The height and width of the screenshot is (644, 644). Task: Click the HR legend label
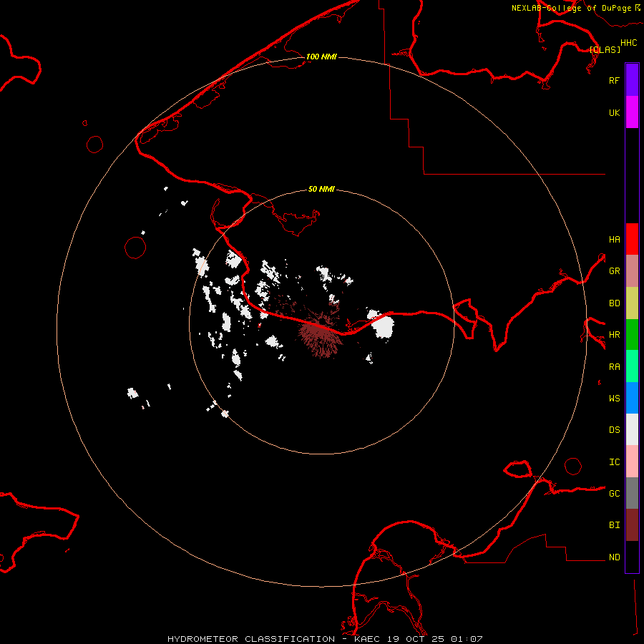click(614, 335)
